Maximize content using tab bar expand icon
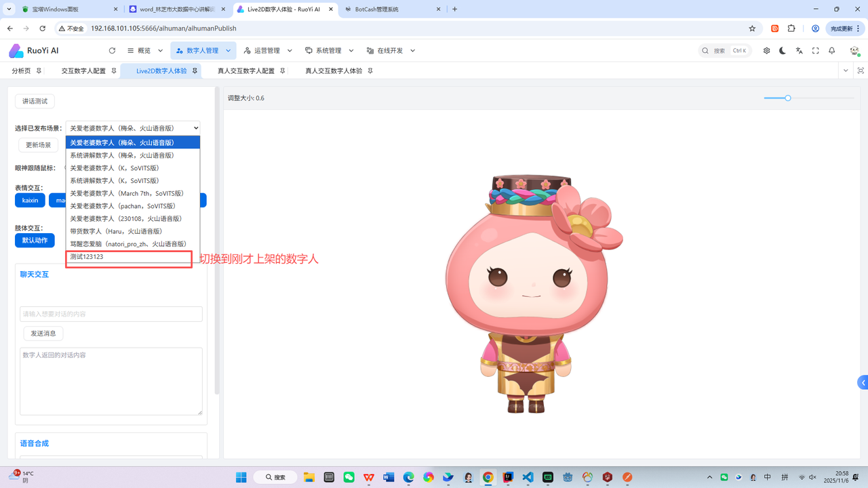 click(x=861, y=70)
